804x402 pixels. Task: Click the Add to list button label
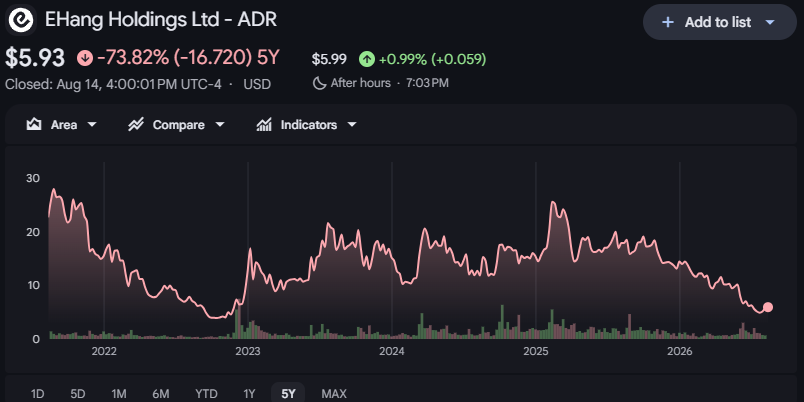[718, 22]
